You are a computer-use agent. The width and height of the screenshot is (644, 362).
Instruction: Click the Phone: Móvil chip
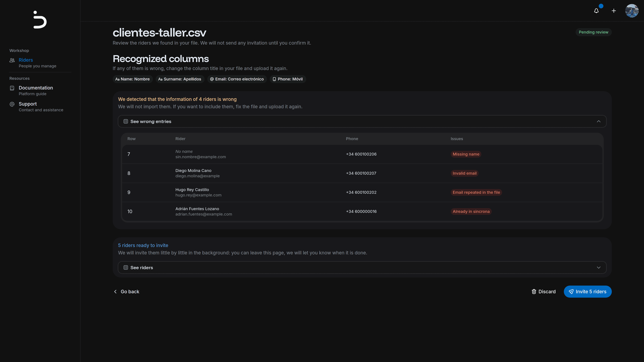point(287,79)
